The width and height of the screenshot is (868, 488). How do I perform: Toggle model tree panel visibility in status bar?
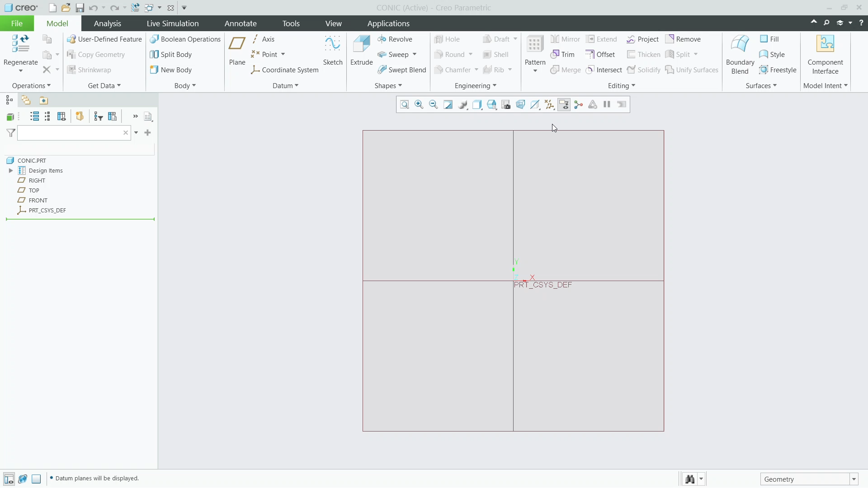[9, 479]
